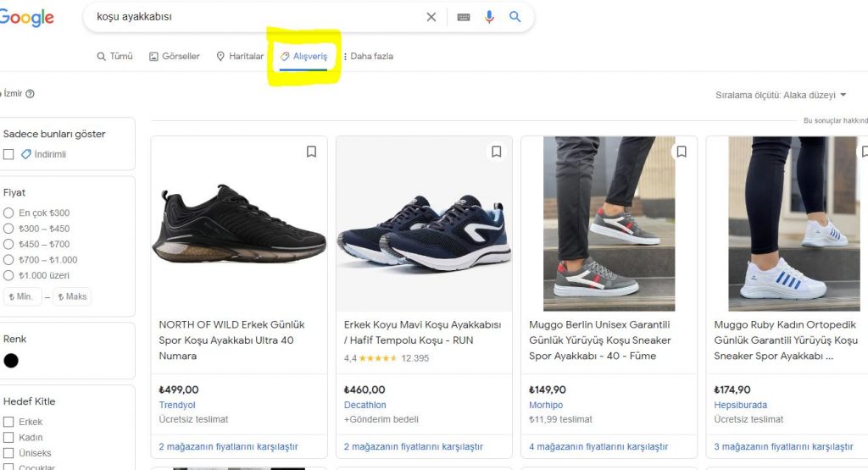Bookmark the Muggo Berlin sneaker
This screenshot has width=868, height=470.
[x=682, y=152]
